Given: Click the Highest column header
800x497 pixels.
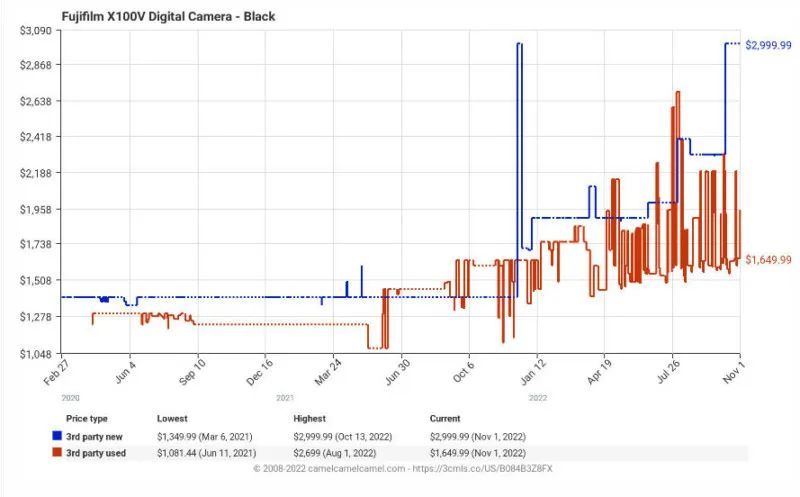Looking at the screenshot, I should pyautogui.click(x=309, y=418).
